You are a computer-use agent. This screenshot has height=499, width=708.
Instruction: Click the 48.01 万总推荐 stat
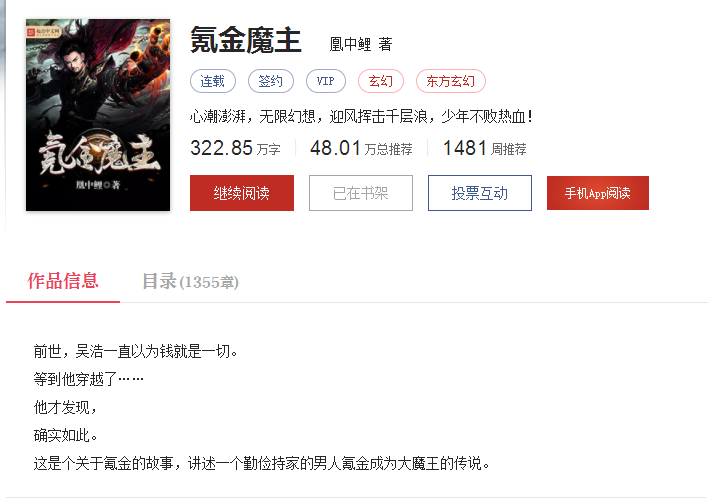(361, 148)
